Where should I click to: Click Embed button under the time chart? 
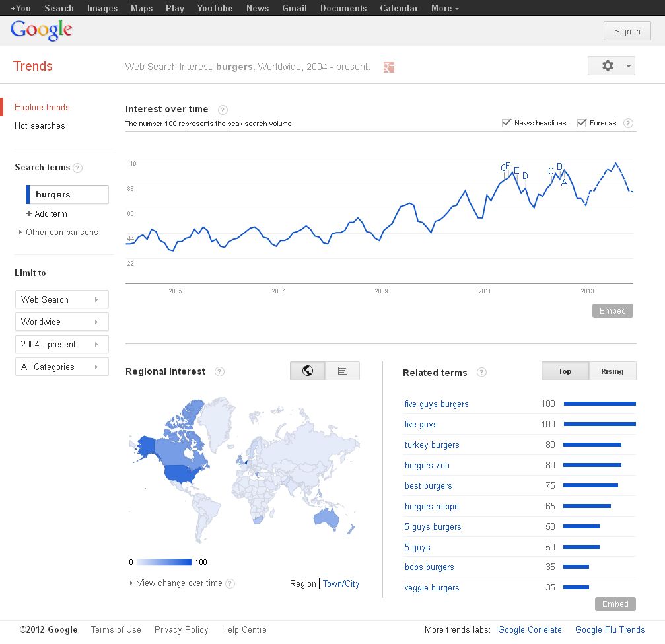[612, 311]
